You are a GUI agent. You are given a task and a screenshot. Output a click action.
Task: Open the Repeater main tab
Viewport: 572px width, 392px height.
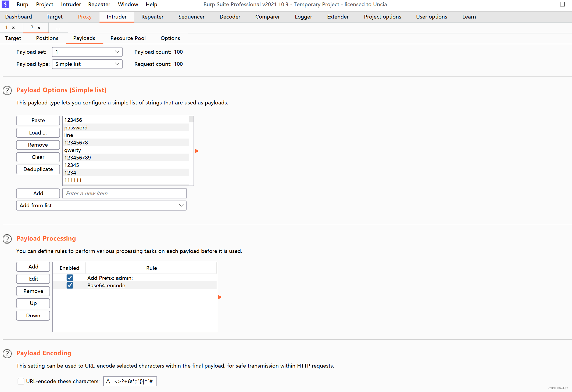152,17
